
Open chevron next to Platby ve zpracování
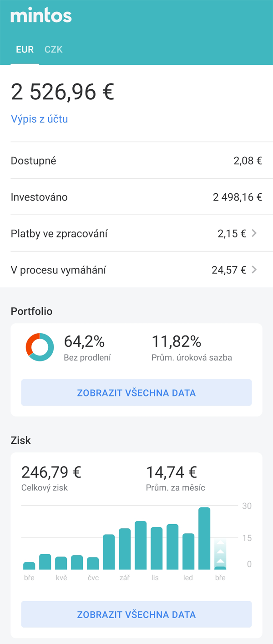[254, 233]
